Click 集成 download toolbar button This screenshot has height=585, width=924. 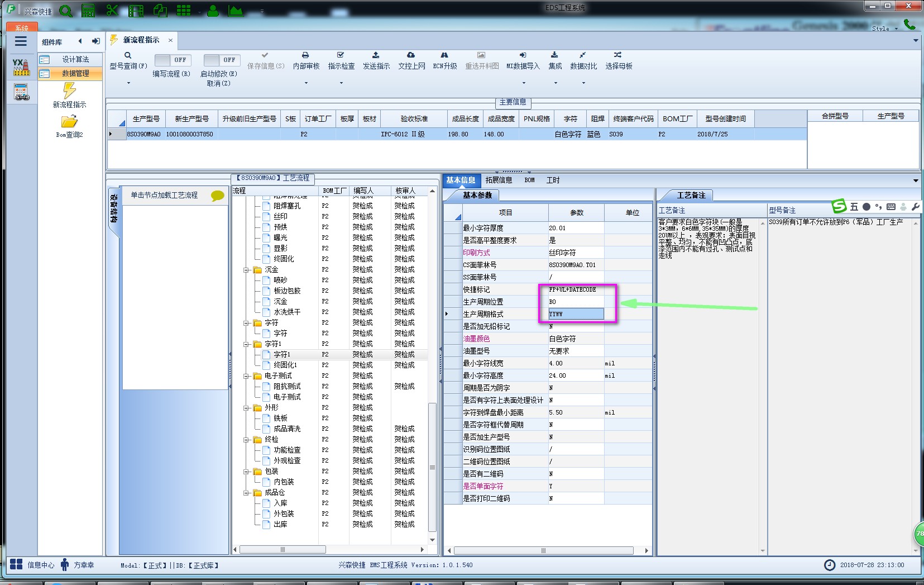(x=555, y=61)
